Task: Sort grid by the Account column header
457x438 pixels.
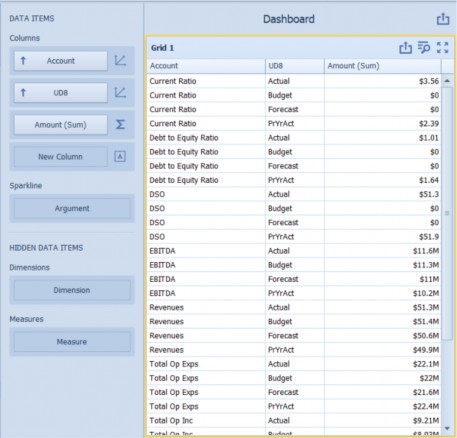Action: coord(206,66)
